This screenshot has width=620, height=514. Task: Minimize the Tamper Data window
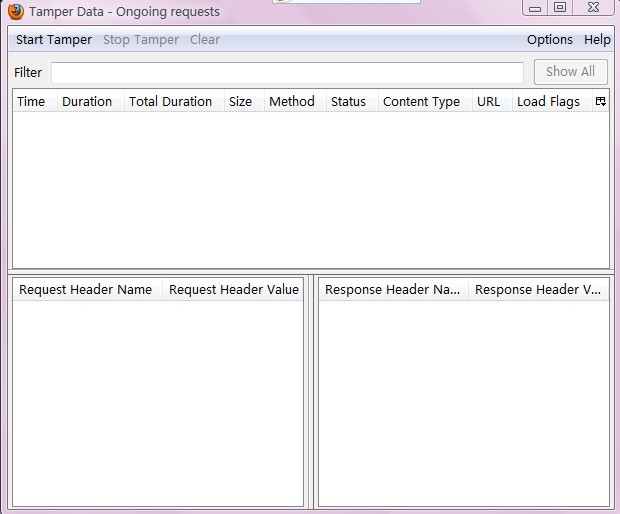coord(535,7)
